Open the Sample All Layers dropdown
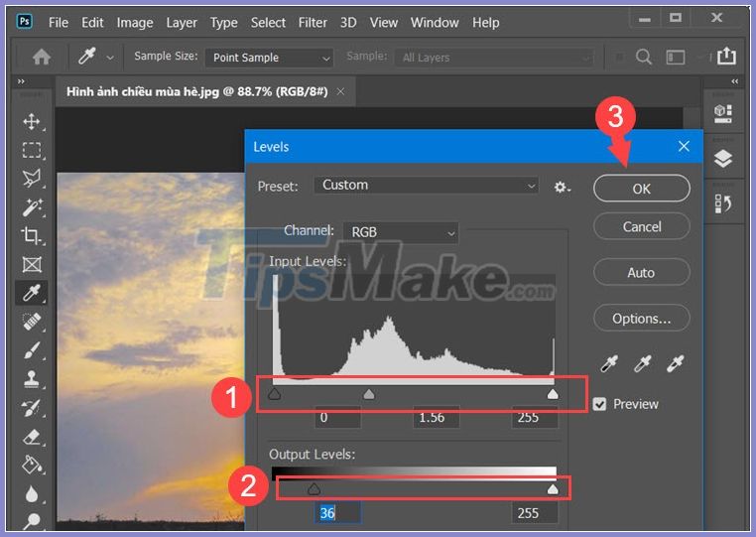Screen dimensions: 756x537 (494, 58)
